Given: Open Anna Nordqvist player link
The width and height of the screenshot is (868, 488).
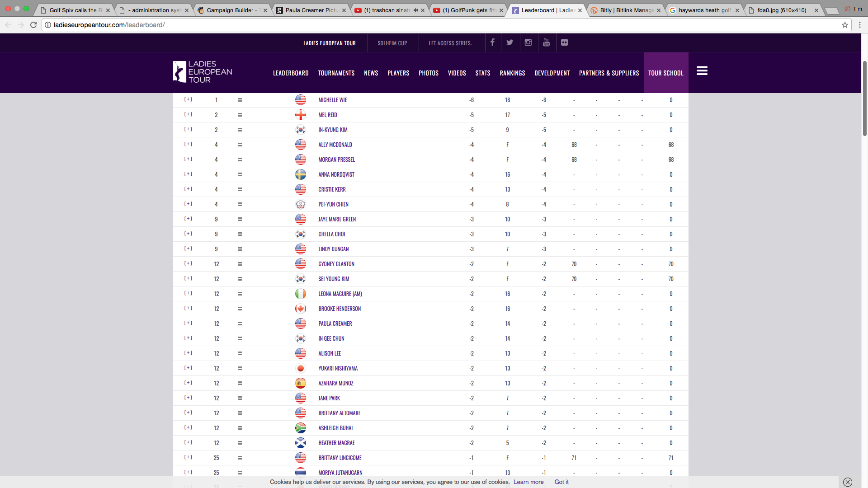Looking at the screenshot, I should pos(336,175).
